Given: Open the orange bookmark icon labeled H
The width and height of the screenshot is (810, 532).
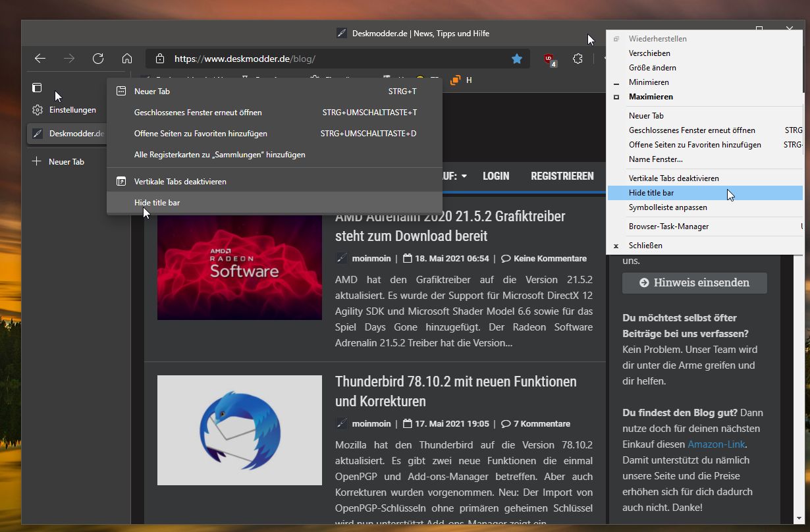Looking at the screenshot, I should tap(455, 80).
